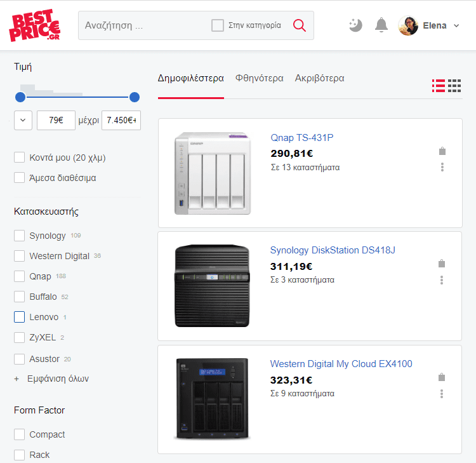Check the Buffalo manufacturer filter

[x=20, y=297]
